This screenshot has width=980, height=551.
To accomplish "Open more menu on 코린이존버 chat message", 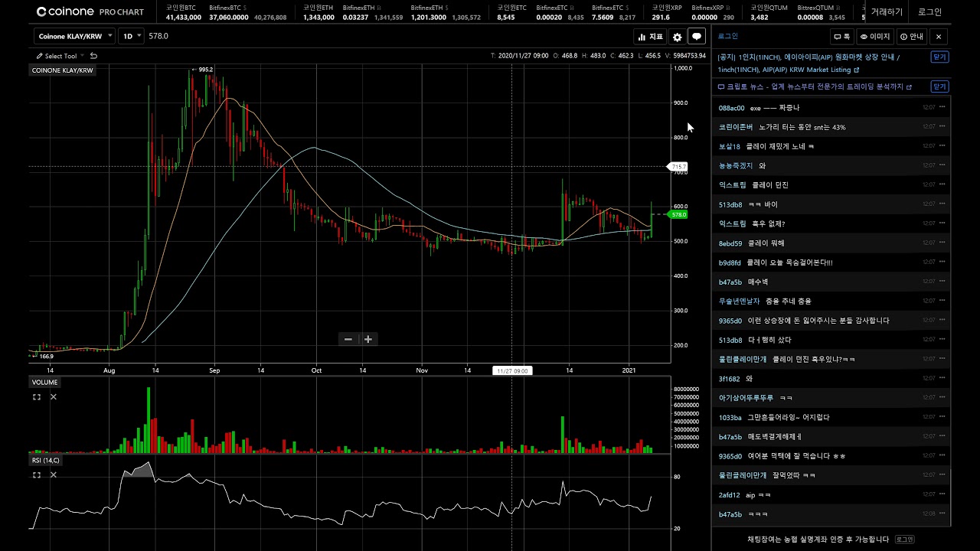I will [x=942, y=126].
